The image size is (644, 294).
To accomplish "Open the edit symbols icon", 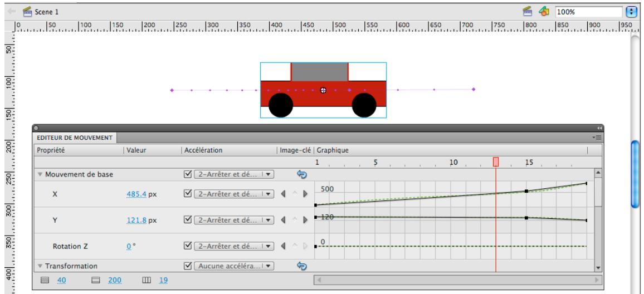I will click(544, 12).
